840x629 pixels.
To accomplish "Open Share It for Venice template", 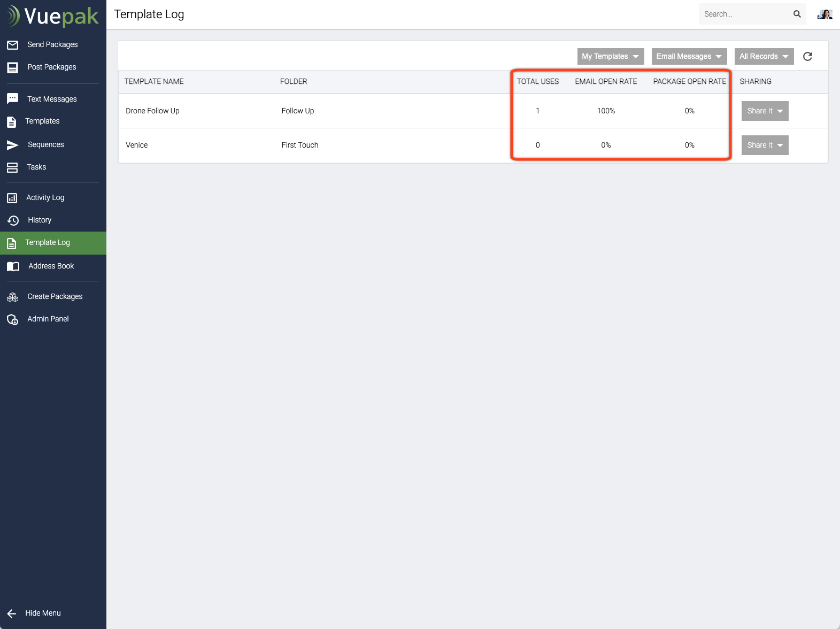I will coord(765,145).
